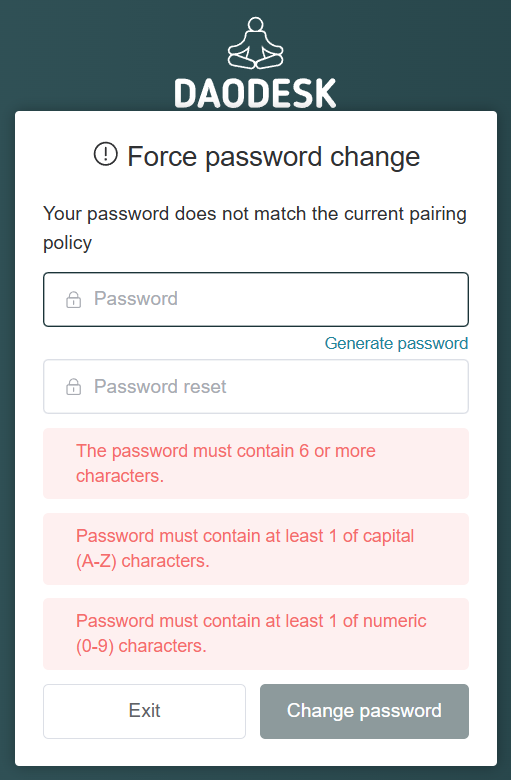Click the word 'policy' in the notice
The width and height of the screenshot is (511, 780).
pyautogui.click(x=68, y=243)
